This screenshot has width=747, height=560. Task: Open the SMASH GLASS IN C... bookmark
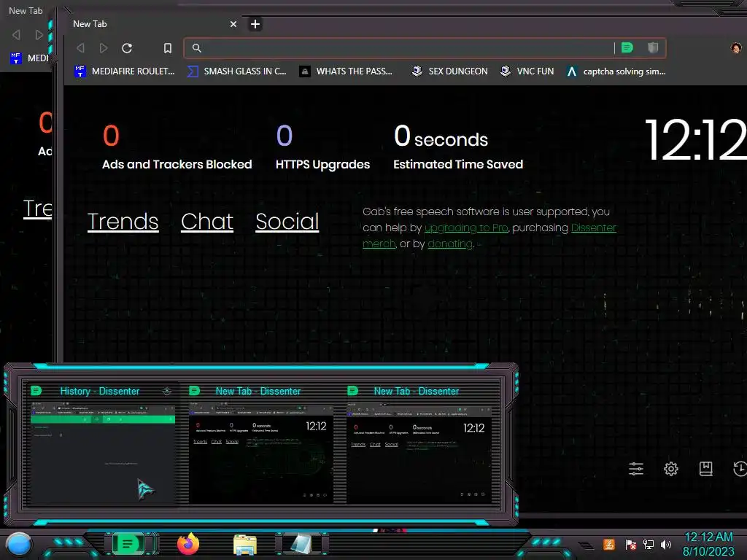(237, 71)
